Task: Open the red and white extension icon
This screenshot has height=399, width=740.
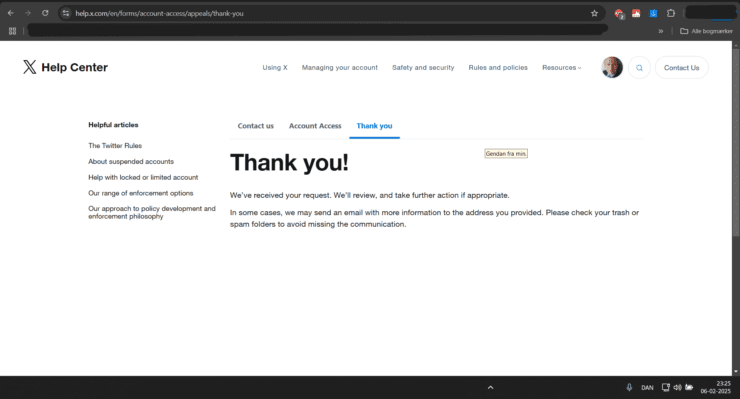Action: [x=636, y=13]
